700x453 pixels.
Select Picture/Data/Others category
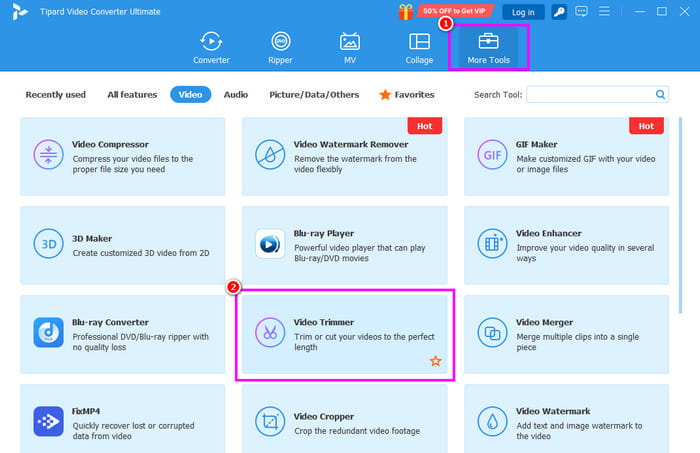313,95
